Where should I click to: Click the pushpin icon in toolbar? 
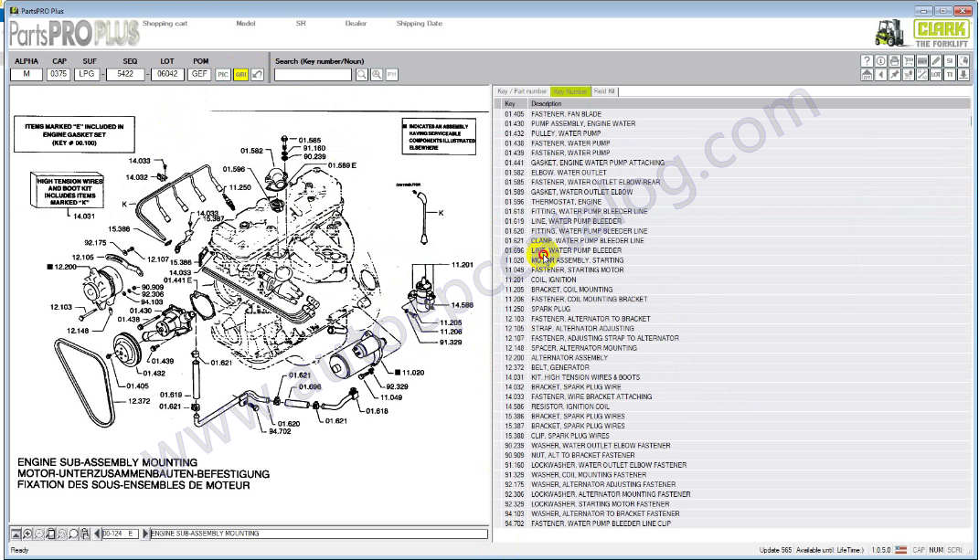[895, 75]
